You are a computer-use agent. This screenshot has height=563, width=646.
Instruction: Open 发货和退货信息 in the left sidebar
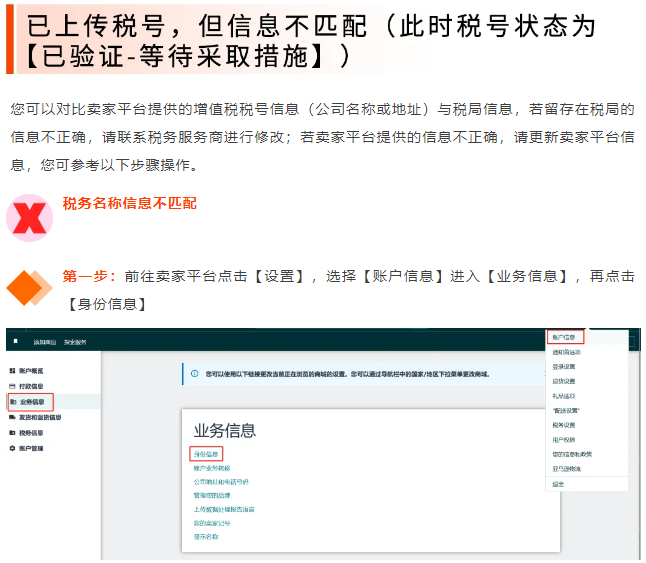click(40, 417)
